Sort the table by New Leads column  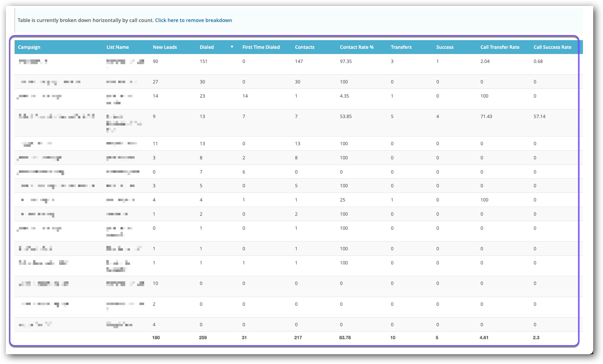click(165, 47)
